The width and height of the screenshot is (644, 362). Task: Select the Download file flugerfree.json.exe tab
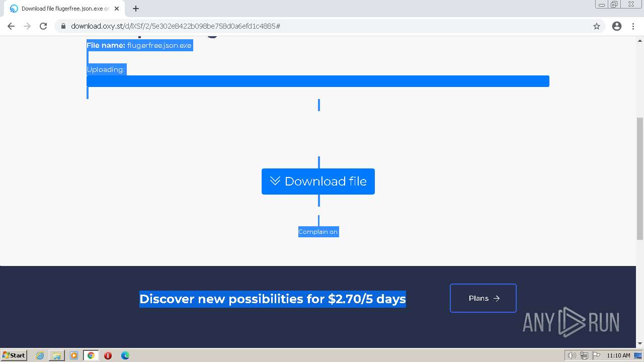click(64, 9)
